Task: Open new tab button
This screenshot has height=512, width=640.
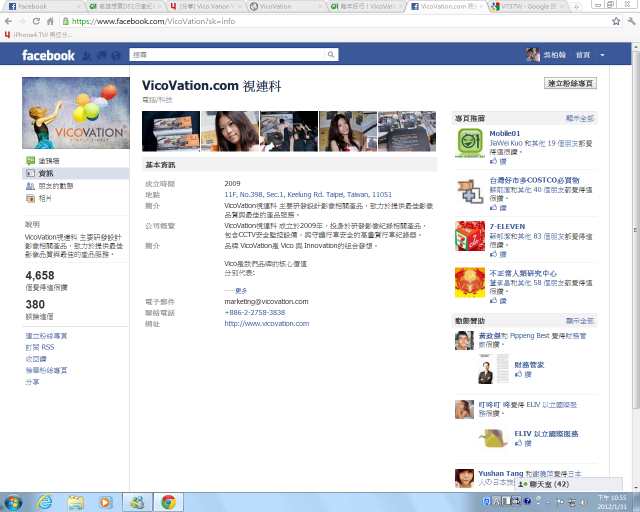Action: [x=576, y=7]
